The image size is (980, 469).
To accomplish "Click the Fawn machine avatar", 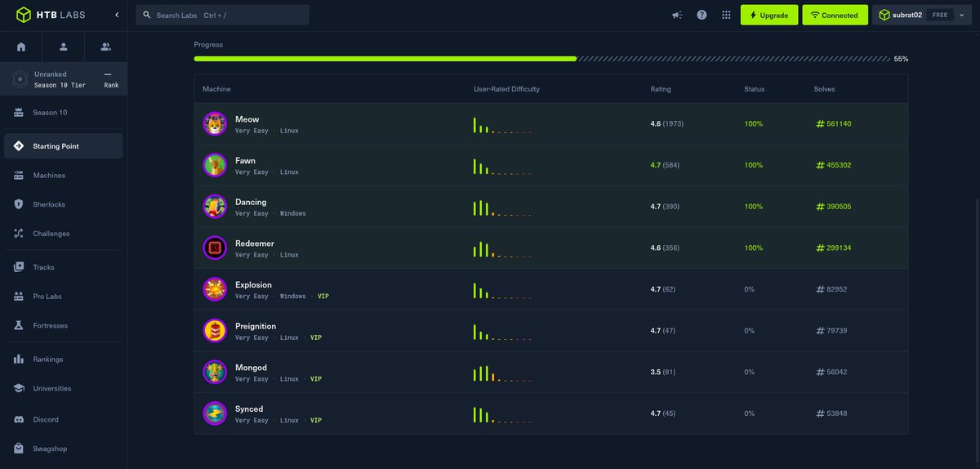I will [215, 165].
